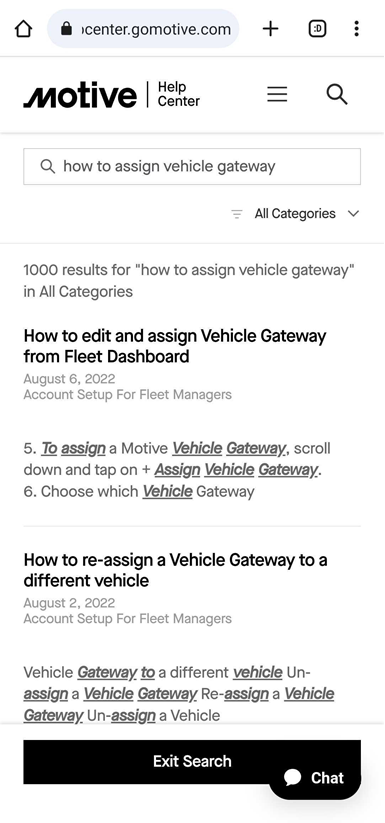Click Help Center header text

pos(178,94)
